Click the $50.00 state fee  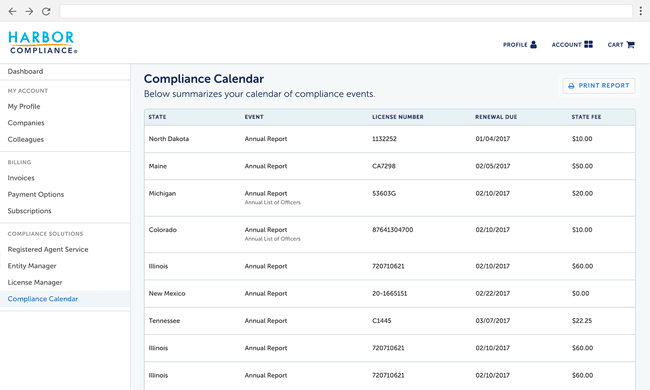point(582,166)
